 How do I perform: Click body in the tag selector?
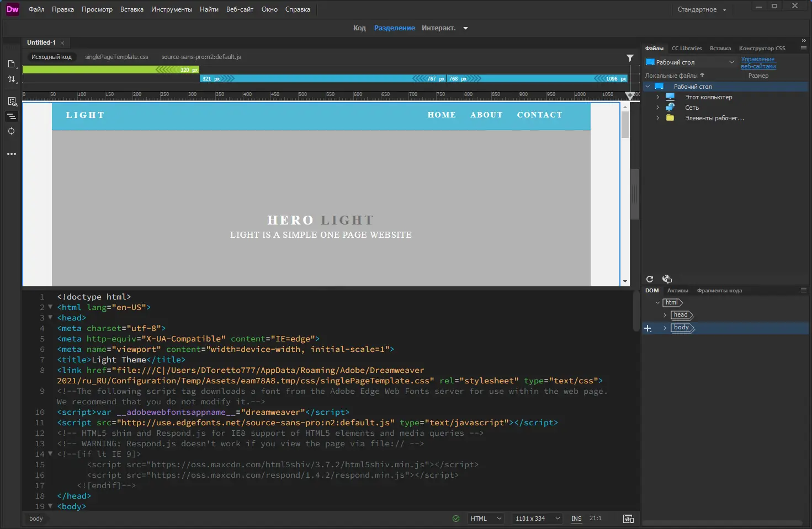coord(36,519)
